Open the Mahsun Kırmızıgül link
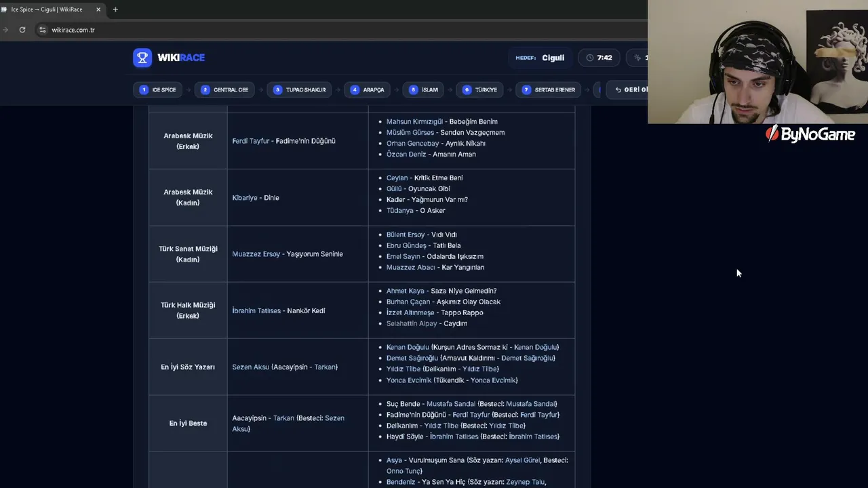Viewport: 868px width, 488px height. (x=415, y=121)
